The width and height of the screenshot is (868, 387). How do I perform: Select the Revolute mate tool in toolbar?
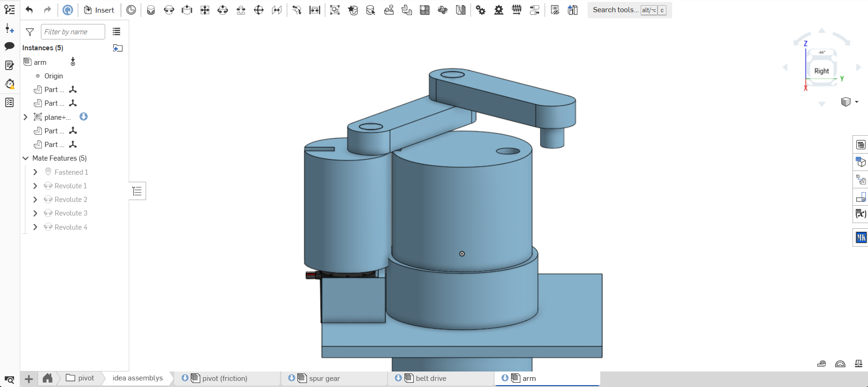(169, 10)
